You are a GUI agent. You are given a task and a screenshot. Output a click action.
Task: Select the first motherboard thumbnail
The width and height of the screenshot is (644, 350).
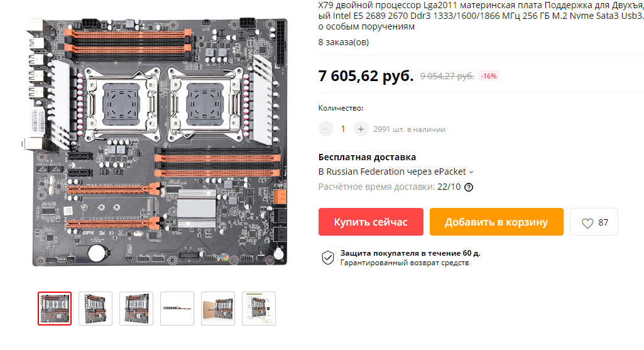point(55,309)
